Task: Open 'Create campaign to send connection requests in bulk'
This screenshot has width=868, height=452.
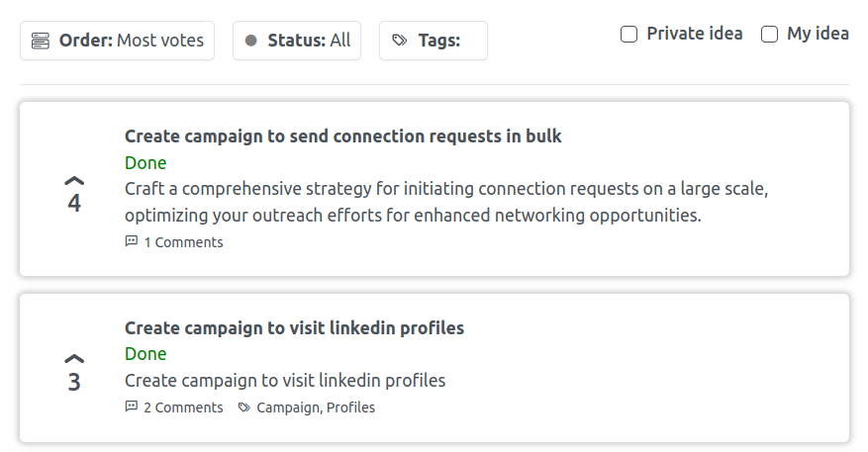Action: [x=342, y=136]
